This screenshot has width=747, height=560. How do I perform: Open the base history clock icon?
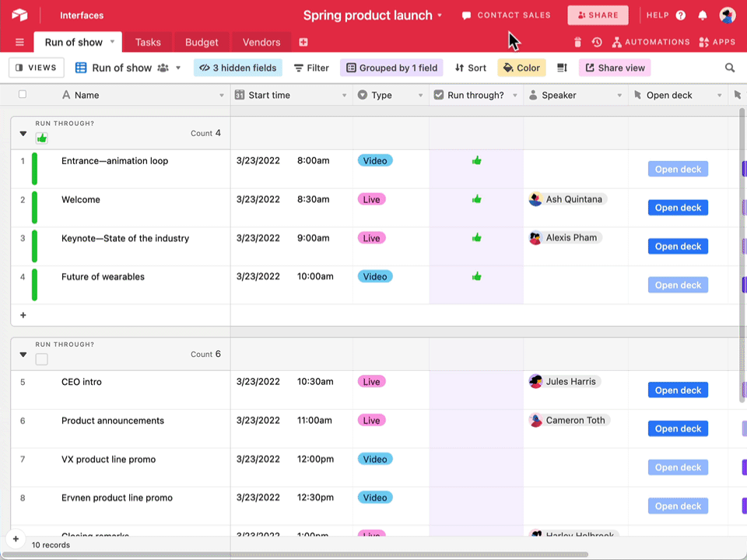coord(597,42)
